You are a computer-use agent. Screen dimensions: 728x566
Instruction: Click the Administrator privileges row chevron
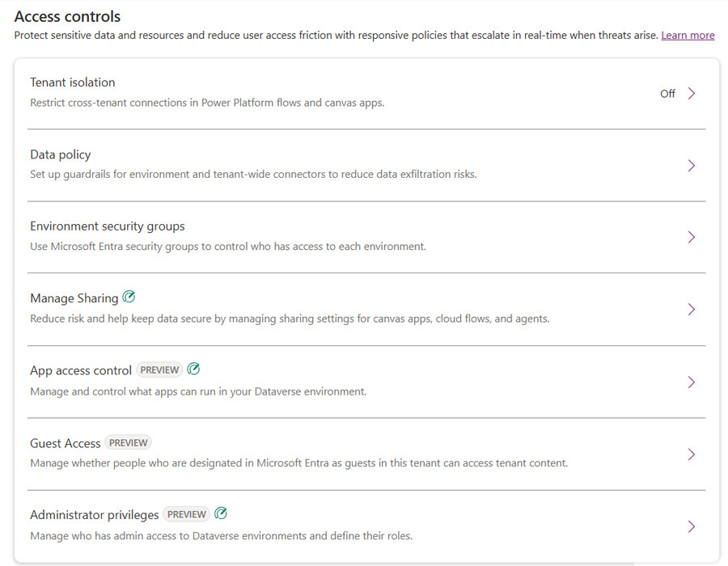coord(692,526)
